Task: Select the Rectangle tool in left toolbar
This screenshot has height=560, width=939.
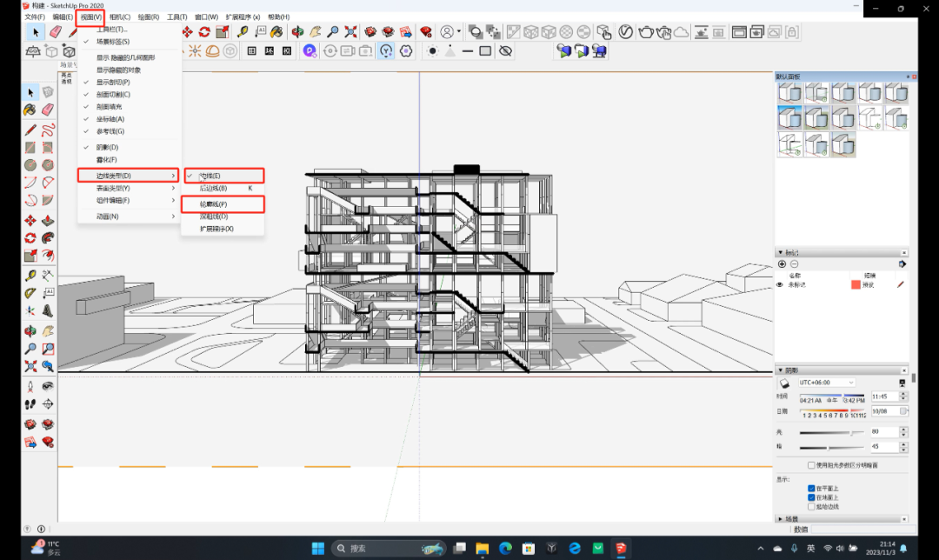Action: [x=30, y=147]
